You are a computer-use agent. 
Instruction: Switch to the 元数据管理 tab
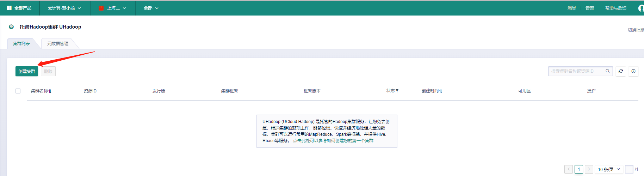pos(58,44)
